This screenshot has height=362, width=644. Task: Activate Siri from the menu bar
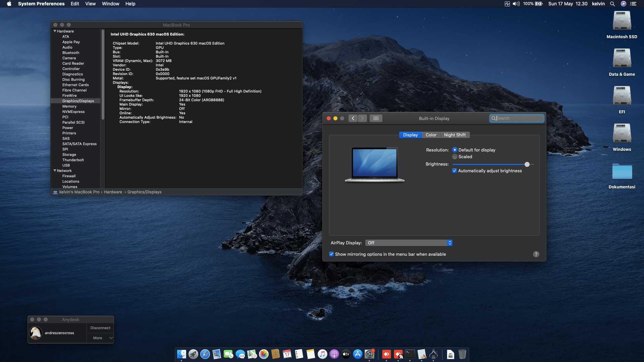pos(624,4)
